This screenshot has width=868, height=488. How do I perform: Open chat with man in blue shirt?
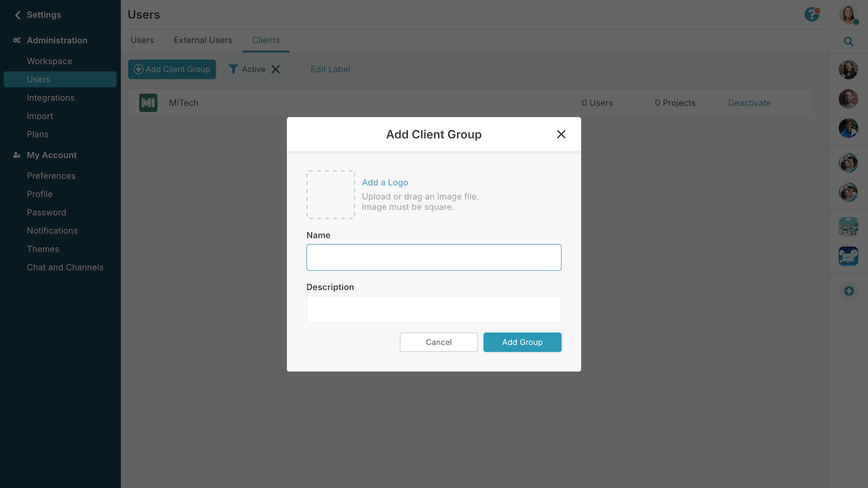point(848,128)
